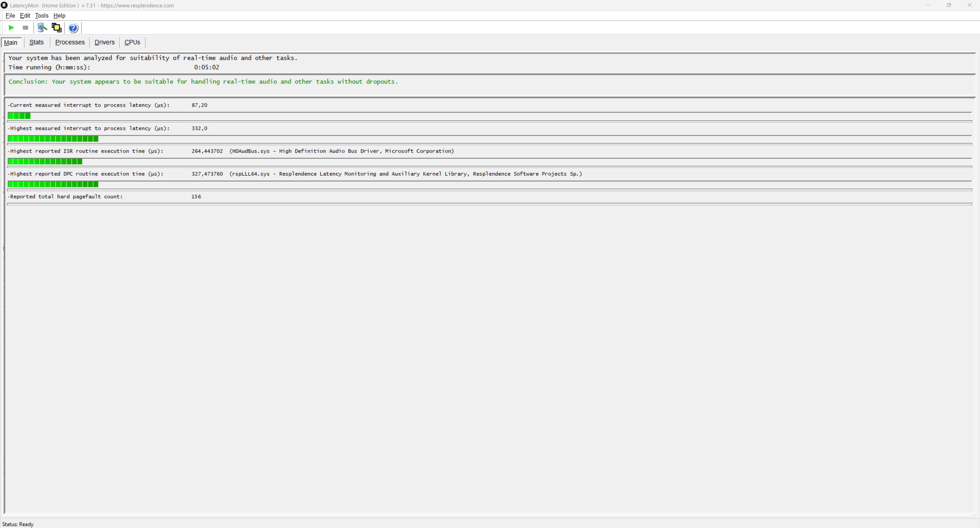
Task: Click the highest DPC execution time bar
Action: point(53,184)
